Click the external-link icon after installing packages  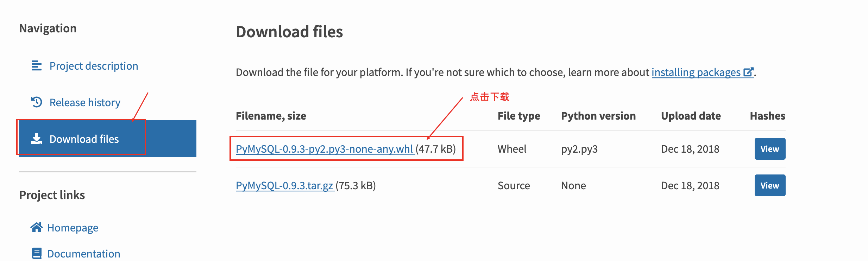748,72
